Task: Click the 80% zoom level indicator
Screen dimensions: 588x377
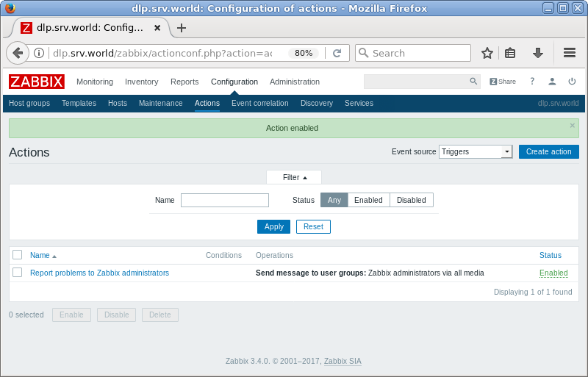Action: 304,53
